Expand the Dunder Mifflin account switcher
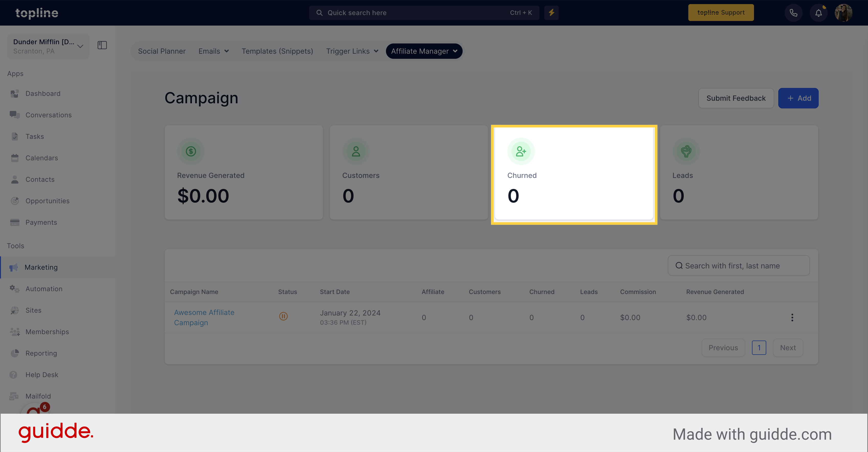The image size is (868, 452). click(48, 46)
